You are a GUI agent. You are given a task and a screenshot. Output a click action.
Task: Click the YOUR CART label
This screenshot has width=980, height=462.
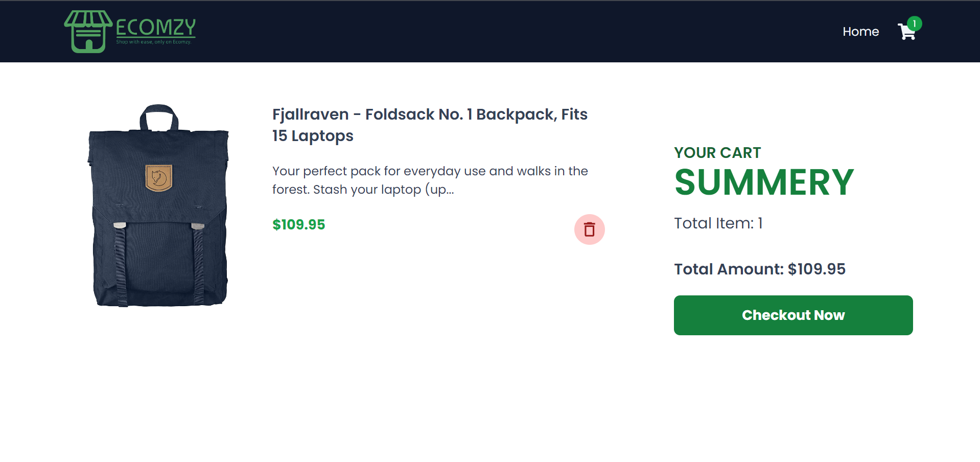[717, 152]
